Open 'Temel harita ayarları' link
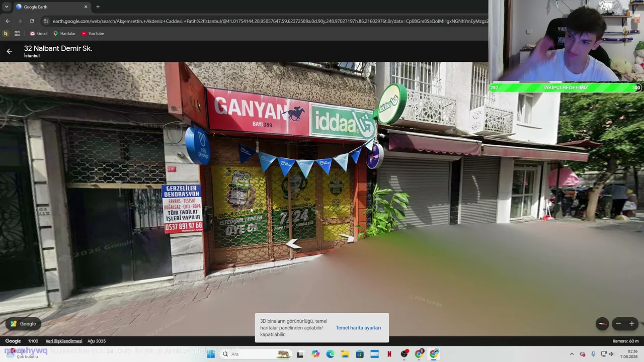The image size is (644, 362). tap(358, 328)
